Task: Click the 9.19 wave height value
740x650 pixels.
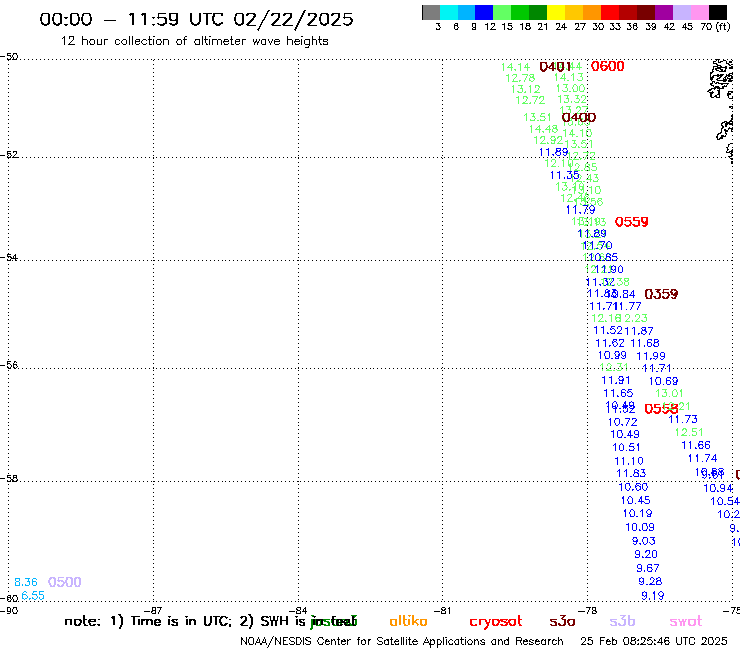Action: [x=653, y=596]
